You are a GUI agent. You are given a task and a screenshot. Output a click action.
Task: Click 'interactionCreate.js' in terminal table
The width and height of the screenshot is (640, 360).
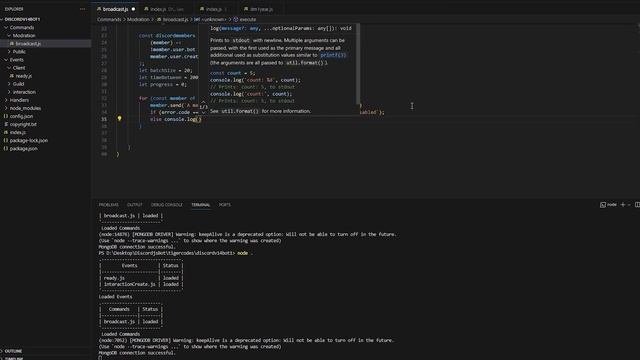[129, 284]
